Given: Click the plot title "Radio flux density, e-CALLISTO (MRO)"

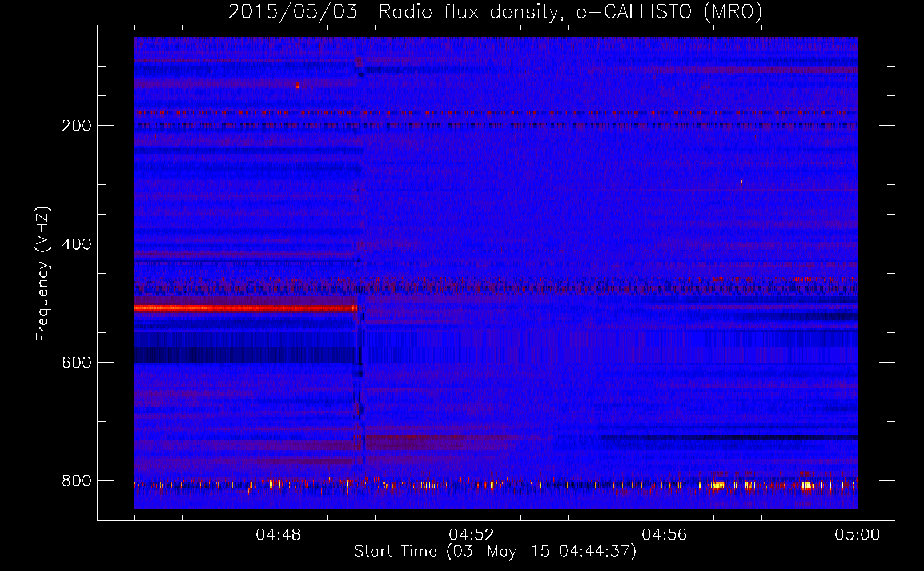Looking at the screenshot, I should (571, 11).
